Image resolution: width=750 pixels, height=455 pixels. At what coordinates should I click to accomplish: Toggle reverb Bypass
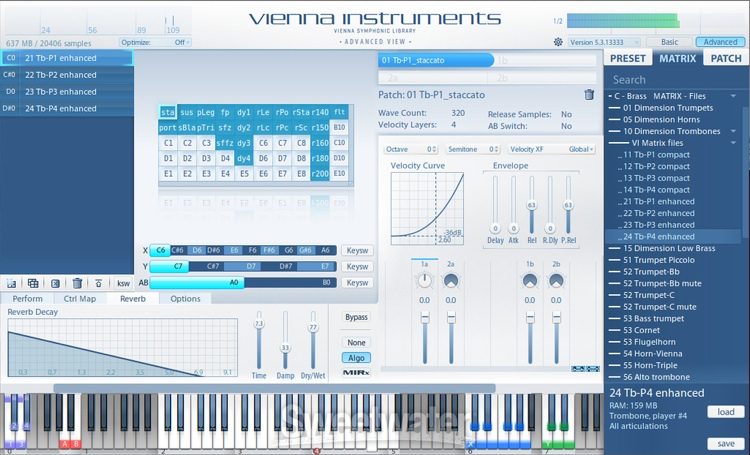click(x=356, y=317)
